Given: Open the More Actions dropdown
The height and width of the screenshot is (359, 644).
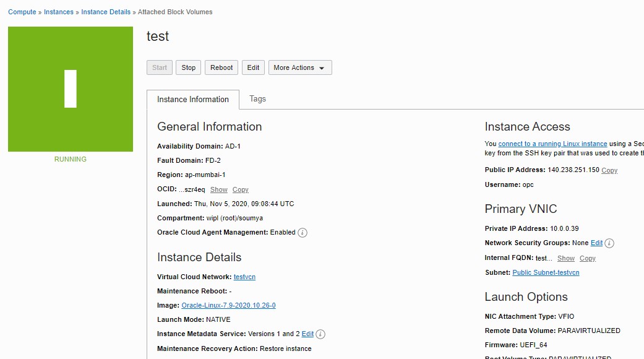Looking at the screenshot, I should (x=296, y=67).
